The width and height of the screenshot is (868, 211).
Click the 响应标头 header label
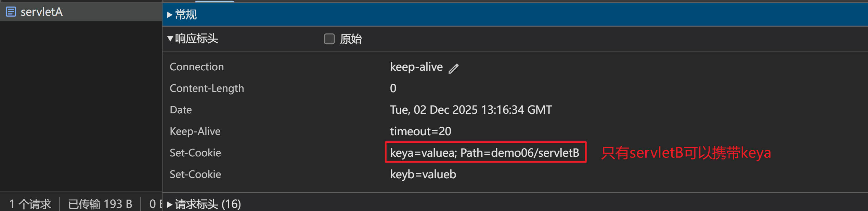(196, 39)
